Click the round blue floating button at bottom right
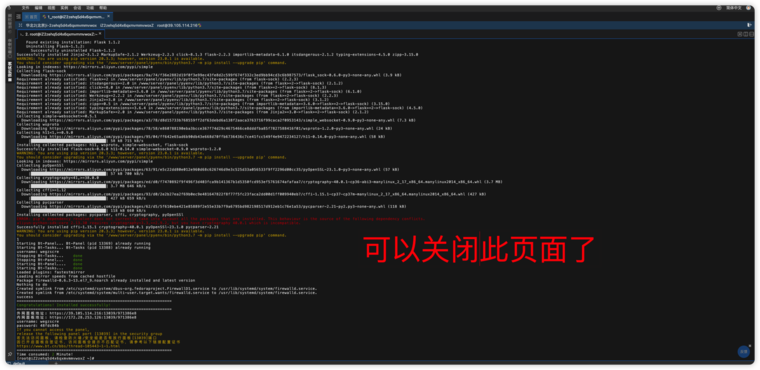The width and height of the screenshot is (760, 370). 743,352
